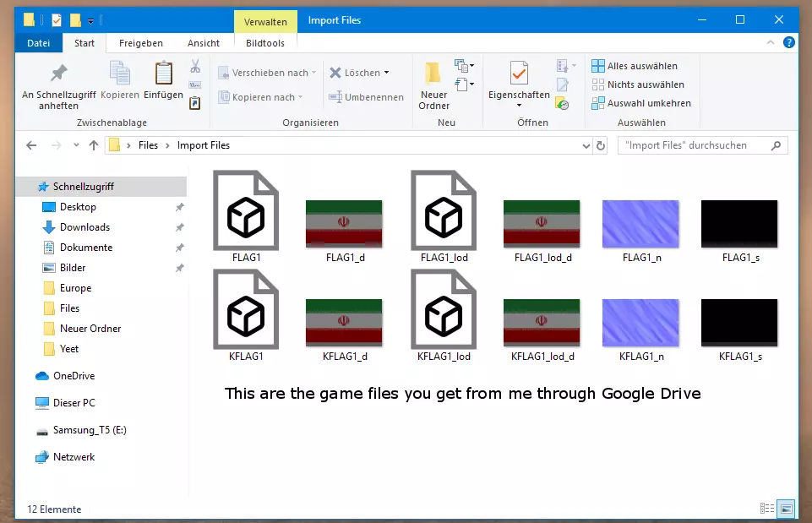Open quick access toolbar customize arrow
812x523 pixels.
click(90, 21)
